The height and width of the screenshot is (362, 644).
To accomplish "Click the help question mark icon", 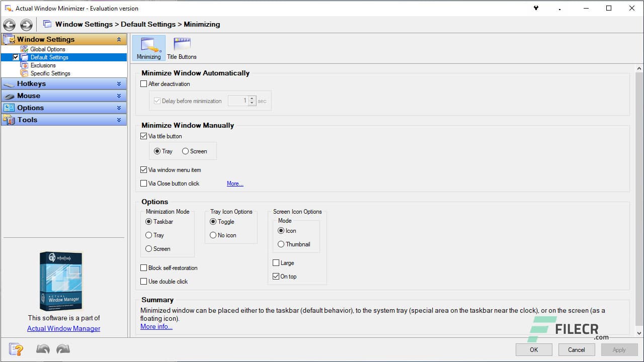I will click(x=16, y=349).
